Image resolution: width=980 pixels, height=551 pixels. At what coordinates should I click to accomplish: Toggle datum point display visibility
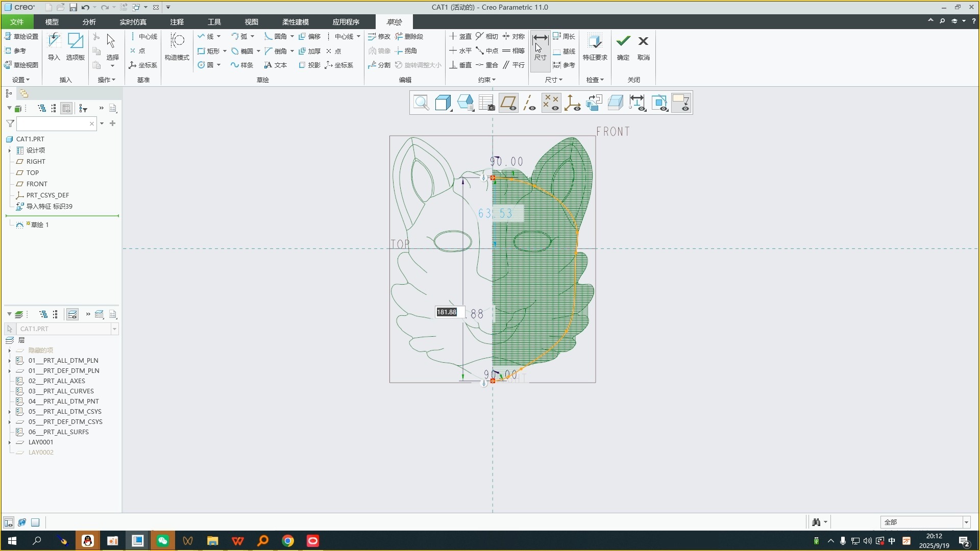(551, 103)
